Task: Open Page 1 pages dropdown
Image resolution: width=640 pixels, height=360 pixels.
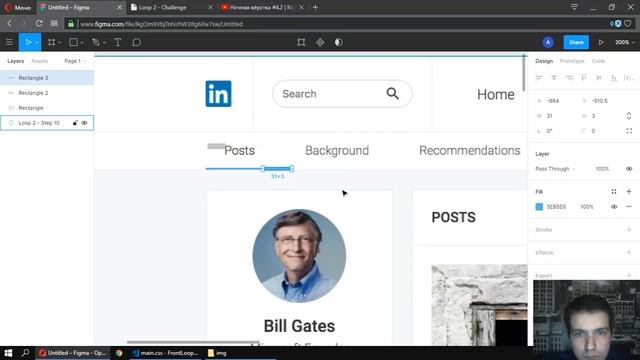Action: coord(75,61)
